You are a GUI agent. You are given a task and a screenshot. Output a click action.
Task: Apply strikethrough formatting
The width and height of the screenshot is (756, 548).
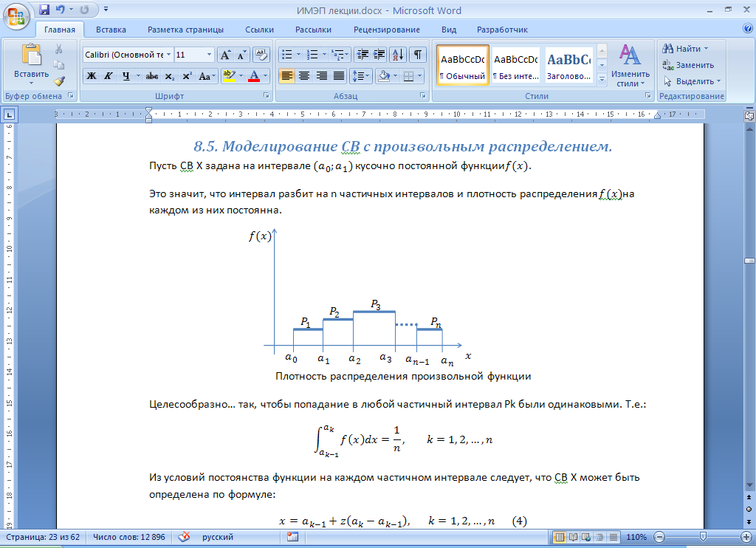152,76
